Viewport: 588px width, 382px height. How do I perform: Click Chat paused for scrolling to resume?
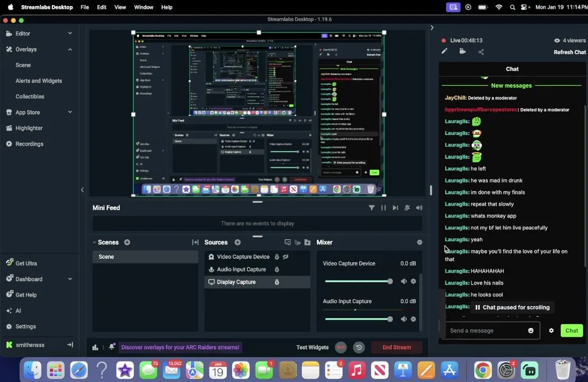coord(512,307)
